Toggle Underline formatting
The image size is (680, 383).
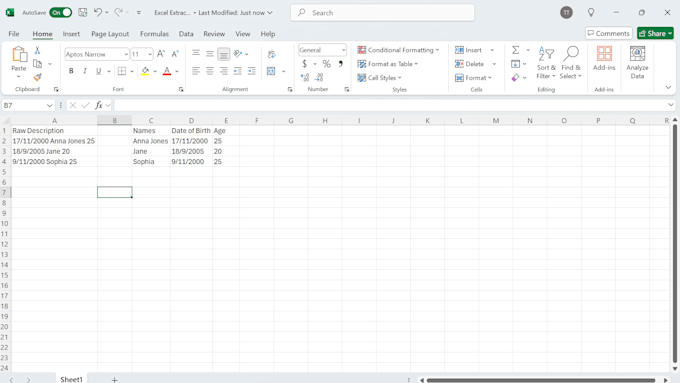[98, 71]
